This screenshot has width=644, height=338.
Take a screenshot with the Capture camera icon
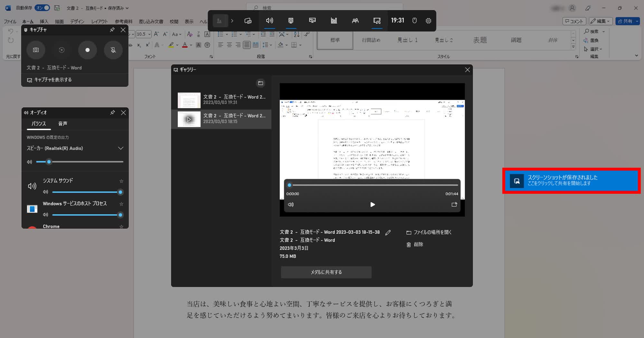click(36, 50)
